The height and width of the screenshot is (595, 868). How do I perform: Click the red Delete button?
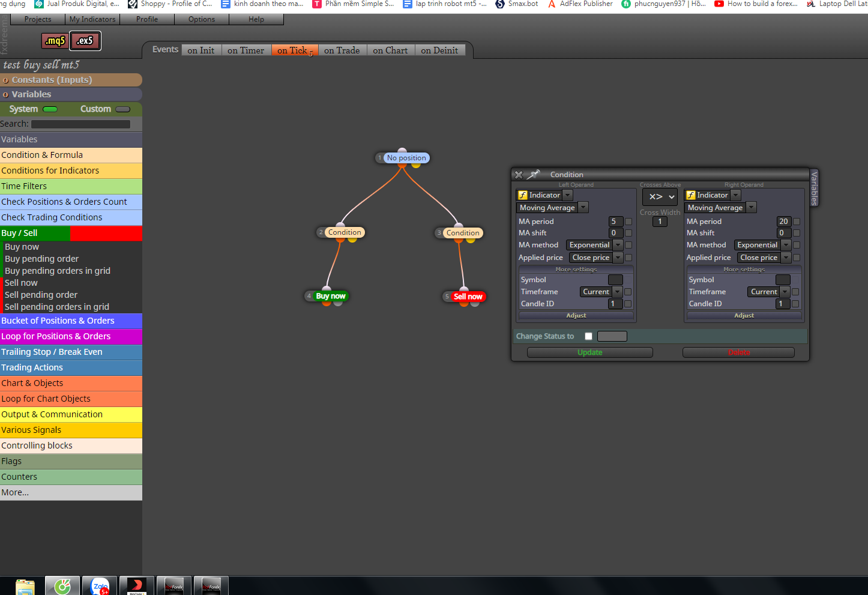(739, 352)
